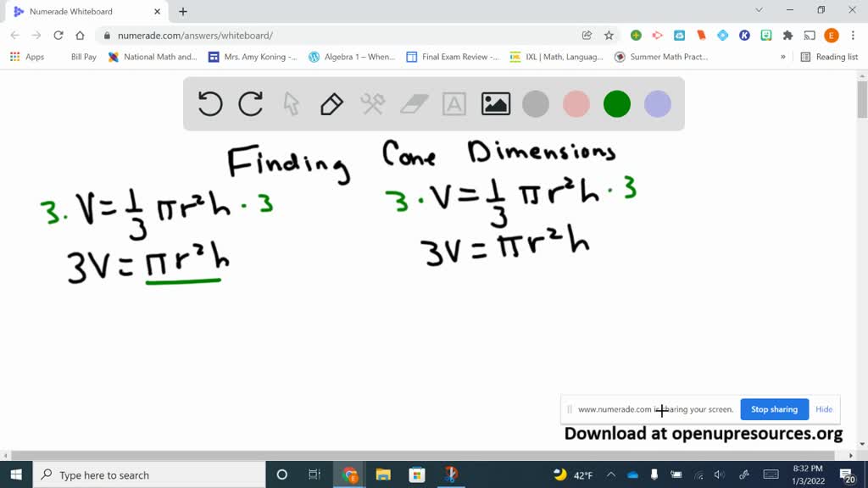Select the shapes/tools icon next to the pen

tap(371, 103)
